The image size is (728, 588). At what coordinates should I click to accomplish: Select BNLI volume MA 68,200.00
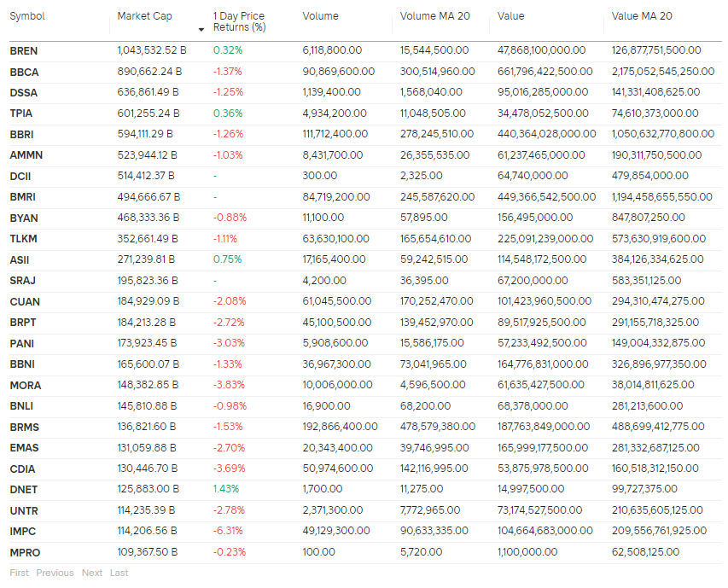[425, 405]
